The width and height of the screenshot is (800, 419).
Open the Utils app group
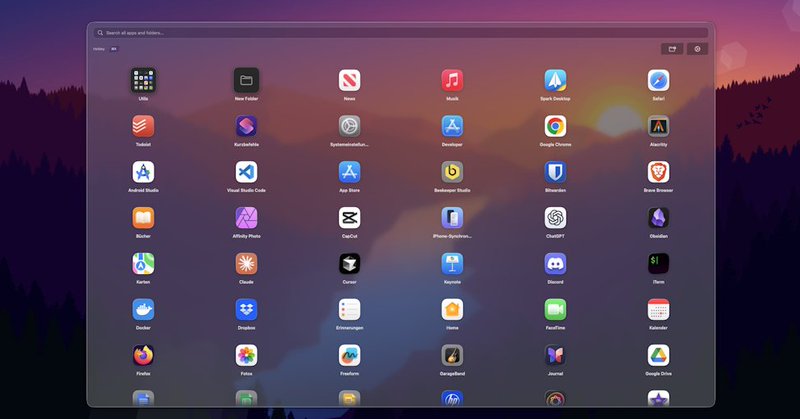point(143,81)
